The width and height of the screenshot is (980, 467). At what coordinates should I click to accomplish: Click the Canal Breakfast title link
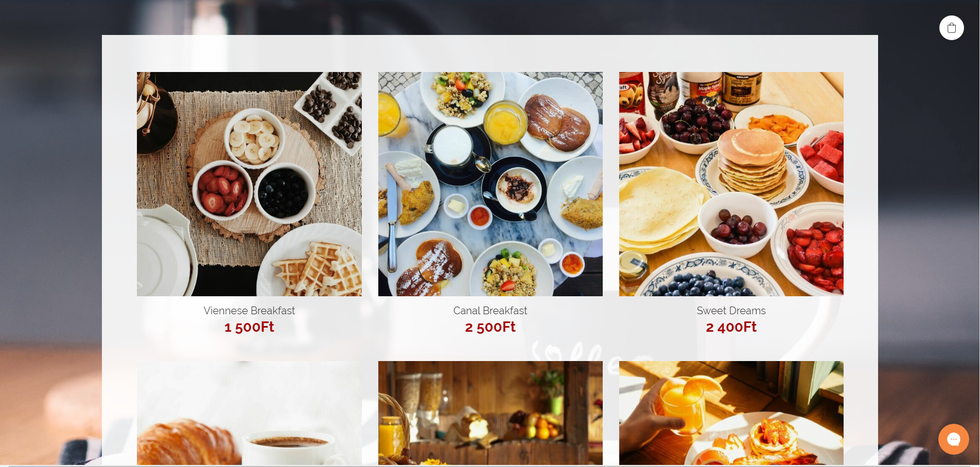pyautogui.click(x=490, y=311)
